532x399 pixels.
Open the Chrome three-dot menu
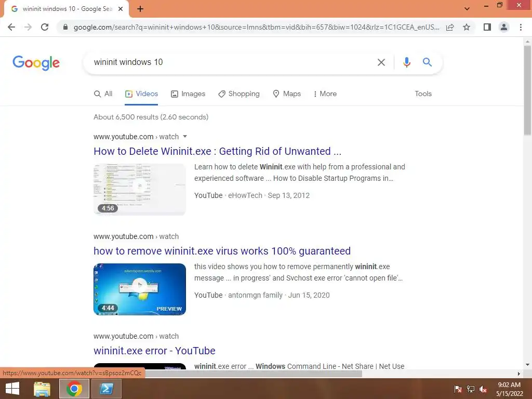coord(521,27)
